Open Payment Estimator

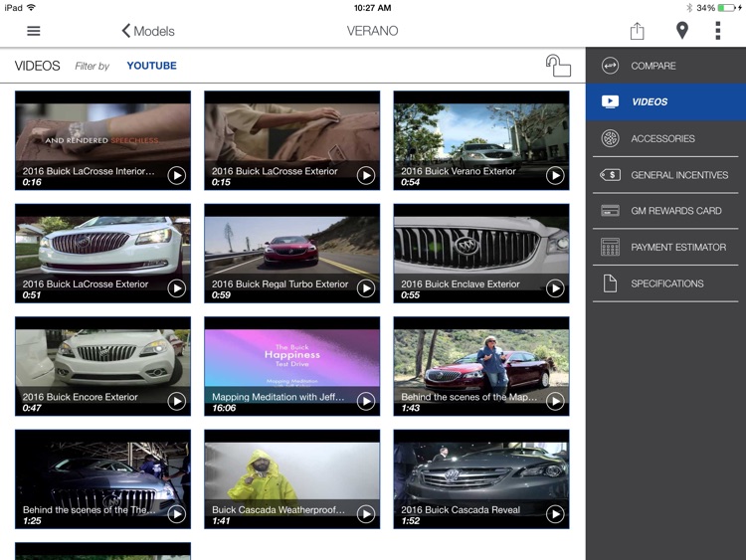[665, 248]
